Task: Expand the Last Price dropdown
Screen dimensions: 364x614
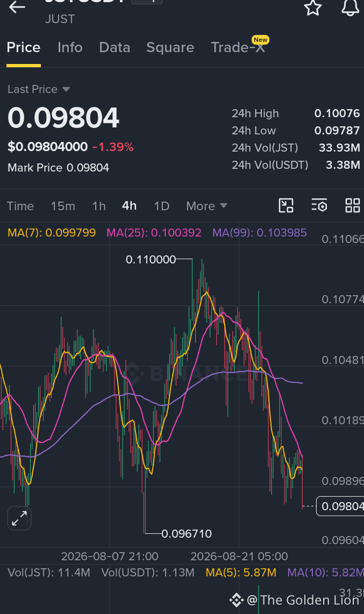Action: tap(38, 89)
